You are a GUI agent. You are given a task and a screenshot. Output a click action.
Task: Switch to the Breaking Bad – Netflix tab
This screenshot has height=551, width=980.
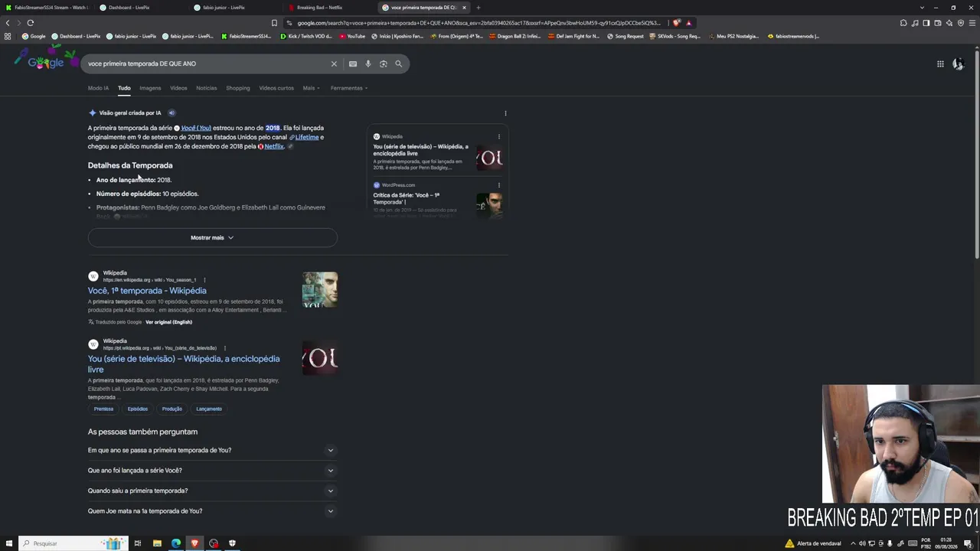click(x=329, y=8)
